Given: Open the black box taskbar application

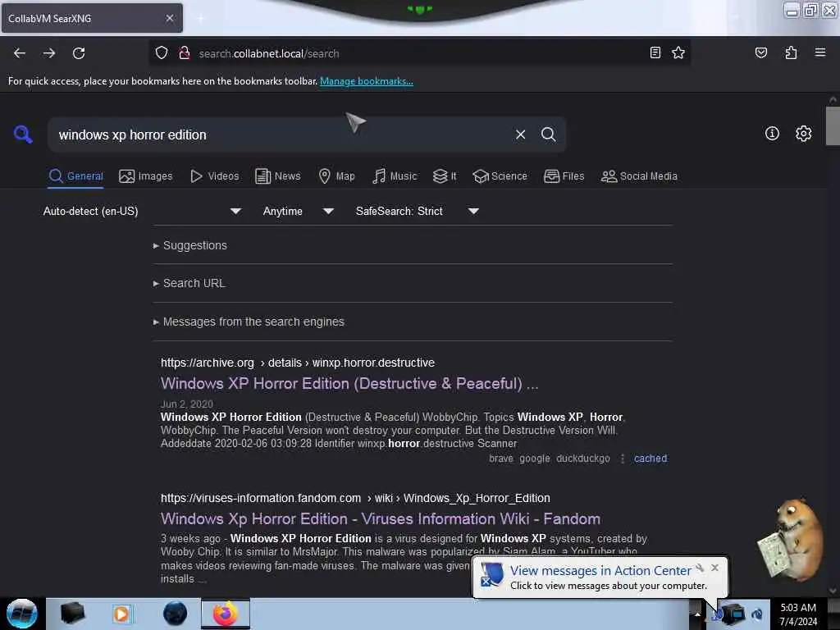Looking at the screenshot, I should pyautogui.click(x=72, y=614).
